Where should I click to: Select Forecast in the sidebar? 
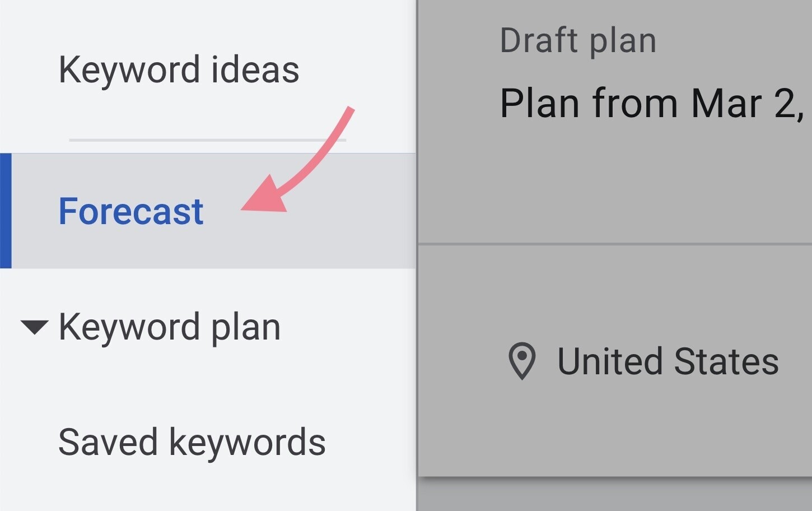[131, 211]
